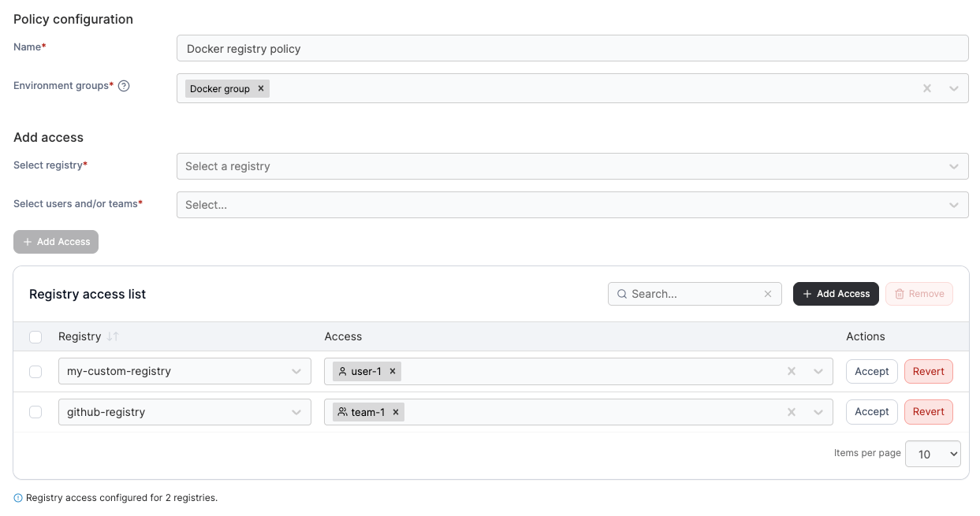Click the policy Name input field
Screen dimensions: 980x516
click(x=572, y=48)
